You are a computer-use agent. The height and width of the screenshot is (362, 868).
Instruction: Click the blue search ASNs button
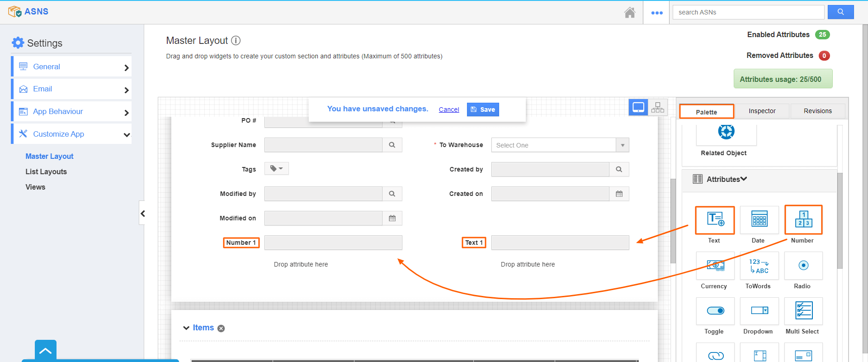pyautogui.click(x=840, y=12)
